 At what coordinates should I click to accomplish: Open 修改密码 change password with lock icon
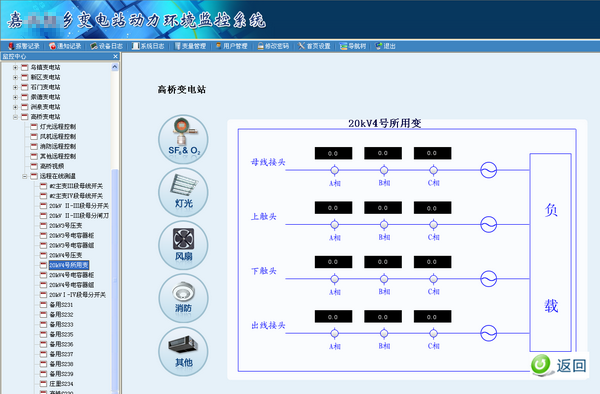point(273,46)
